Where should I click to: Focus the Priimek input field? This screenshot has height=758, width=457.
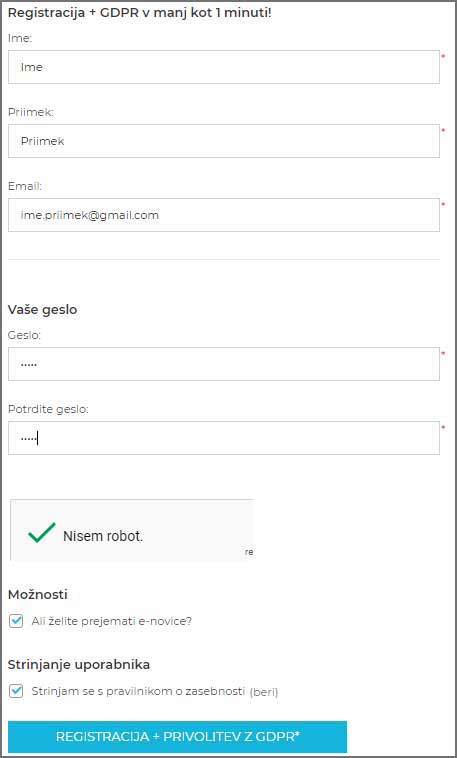[x=224, y=141]
